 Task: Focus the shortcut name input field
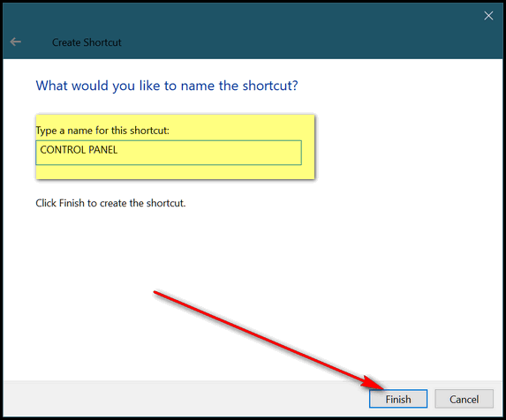tap(169, 153)
